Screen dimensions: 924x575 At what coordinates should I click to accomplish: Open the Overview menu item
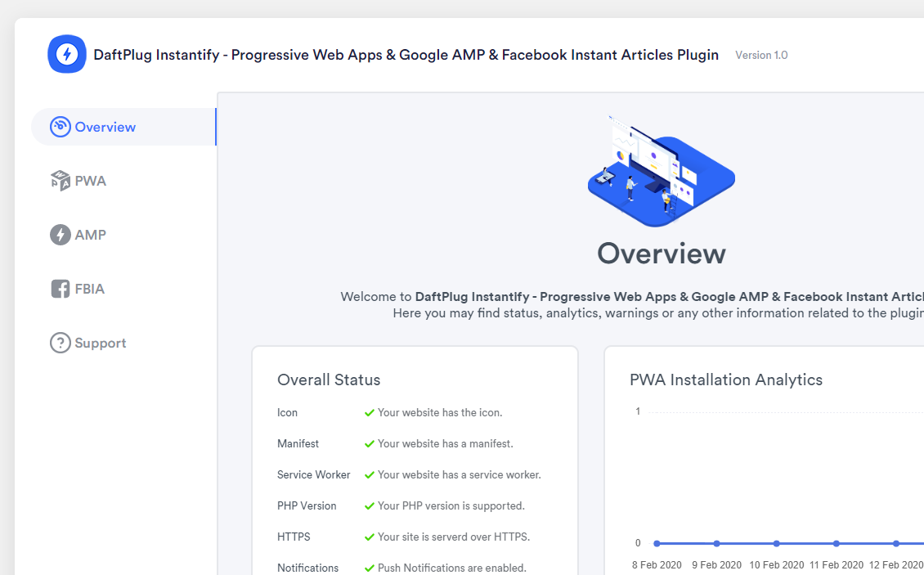click(123, 127)
